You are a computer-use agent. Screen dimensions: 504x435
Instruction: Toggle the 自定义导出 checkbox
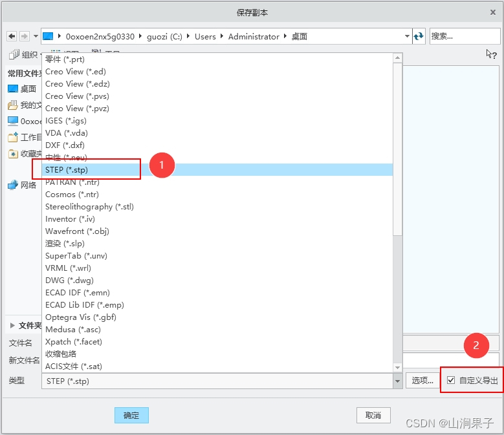[451, 381]
